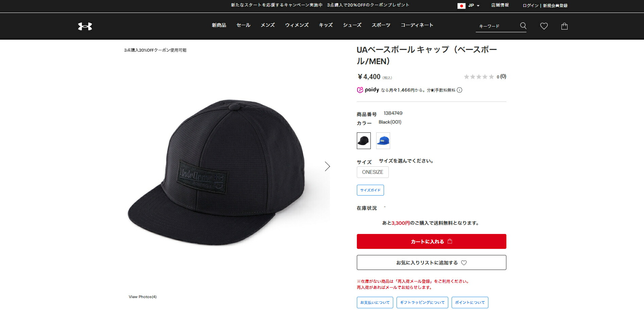
Task: Add to favorites list button with heart
Action: [432, 262]
